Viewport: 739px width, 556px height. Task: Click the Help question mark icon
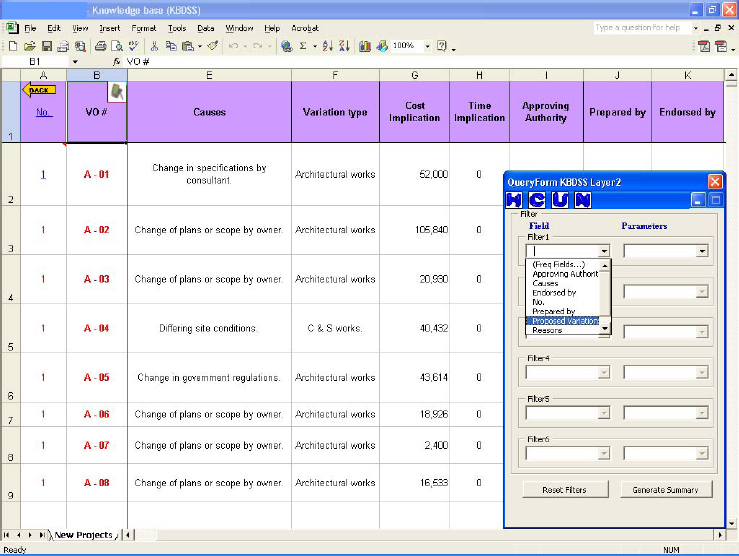point(441,46)
